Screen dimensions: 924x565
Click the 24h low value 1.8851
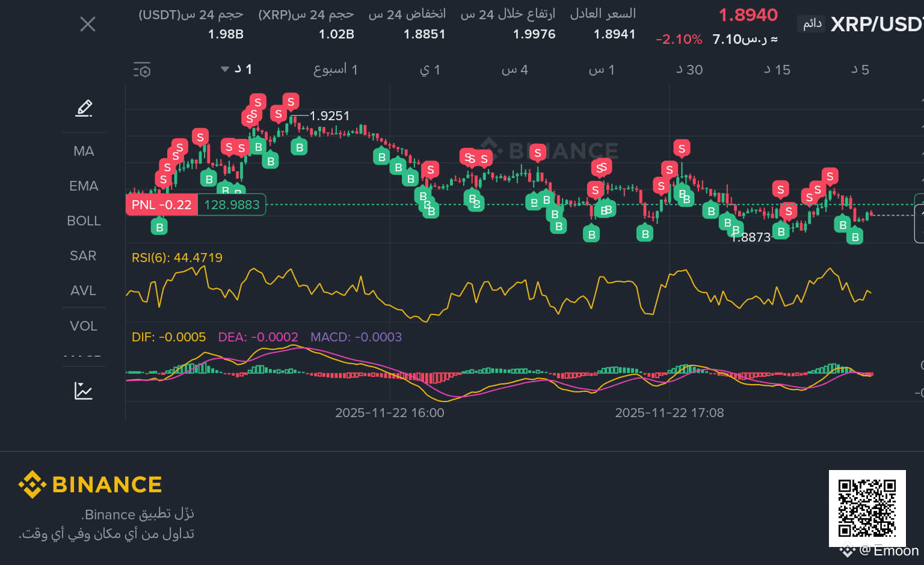(425, 34)
